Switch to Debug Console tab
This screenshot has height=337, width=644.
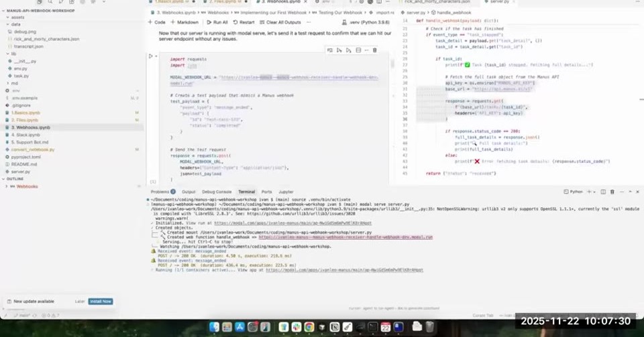pos(217,192)
